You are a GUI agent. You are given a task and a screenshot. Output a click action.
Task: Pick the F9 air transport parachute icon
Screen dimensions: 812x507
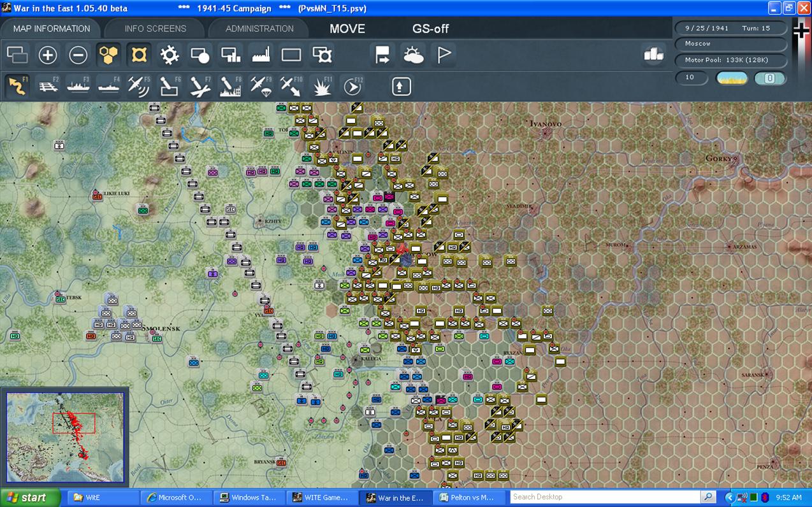click(x=261, y=86)
